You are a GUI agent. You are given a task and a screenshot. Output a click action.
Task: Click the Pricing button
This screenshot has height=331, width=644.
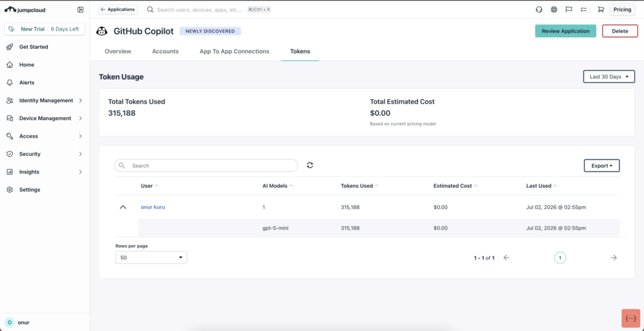pos(622,9)
